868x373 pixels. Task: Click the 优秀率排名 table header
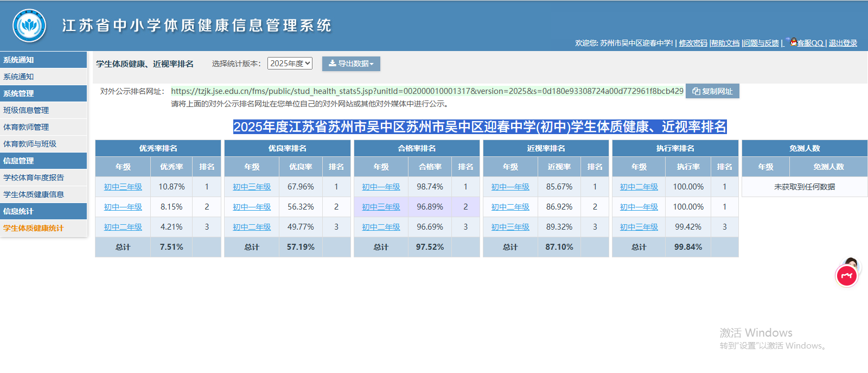click(x=158, y=148)
